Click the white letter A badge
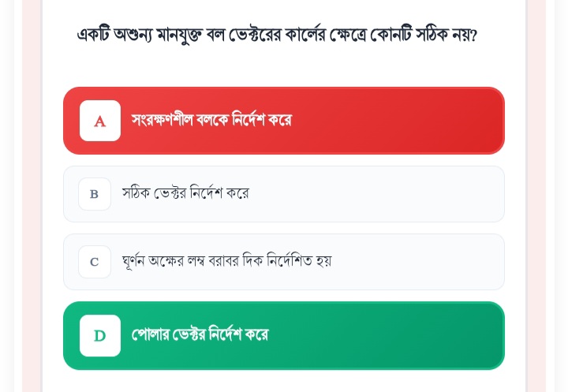Viewport: 568px width, 392px height. [100, 121]
